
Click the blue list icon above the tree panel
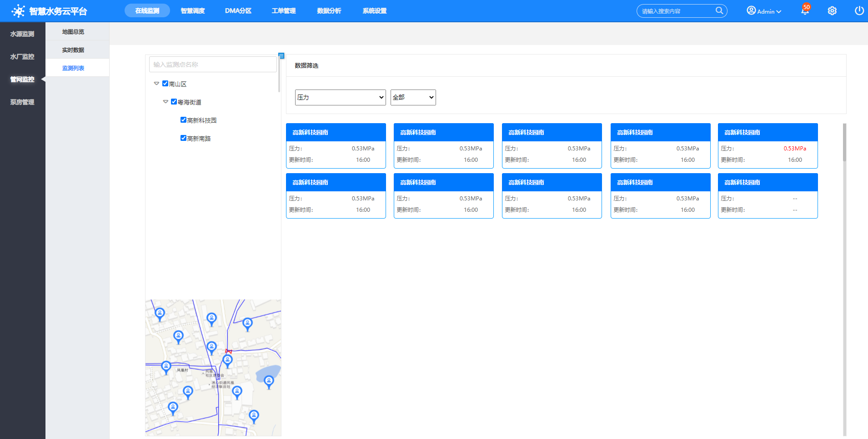[x=281, y=56]
